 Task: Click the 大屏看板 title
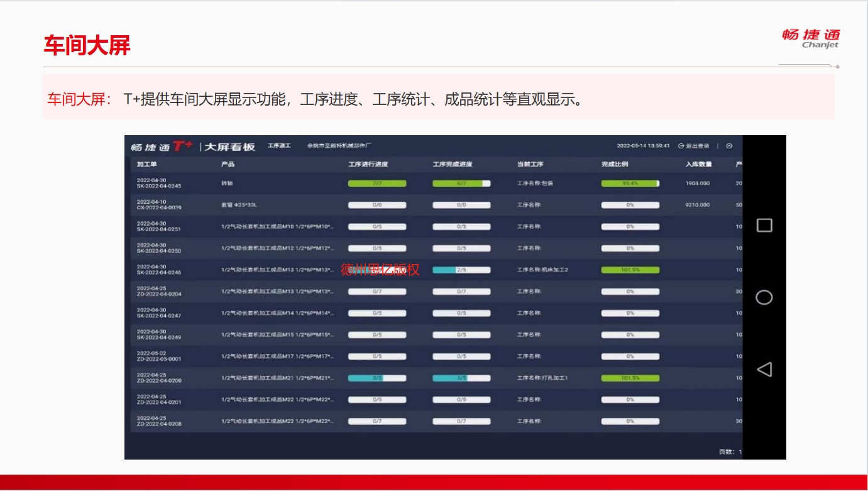(x=230, y=146)
